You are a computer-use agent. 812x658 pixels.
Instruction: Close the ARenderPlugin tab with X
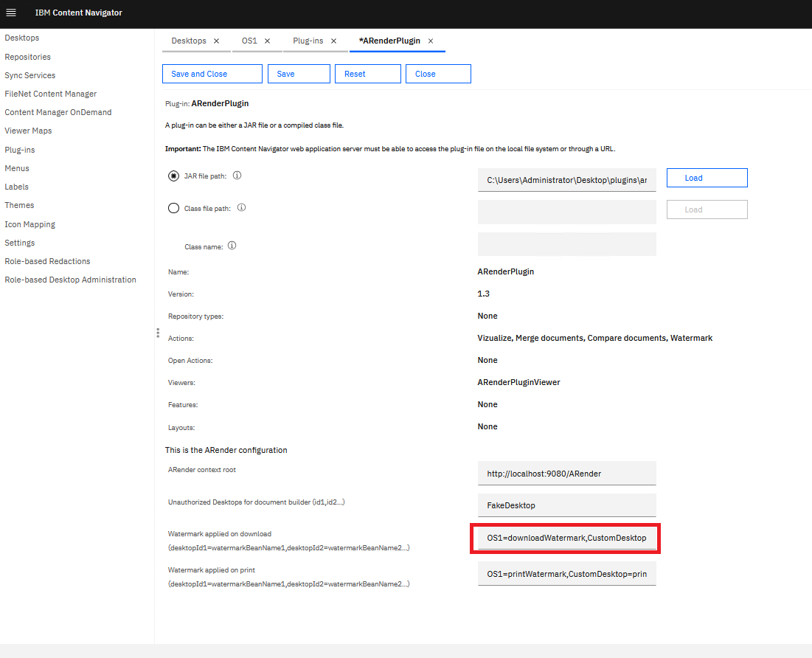click(x=431, y=41)
